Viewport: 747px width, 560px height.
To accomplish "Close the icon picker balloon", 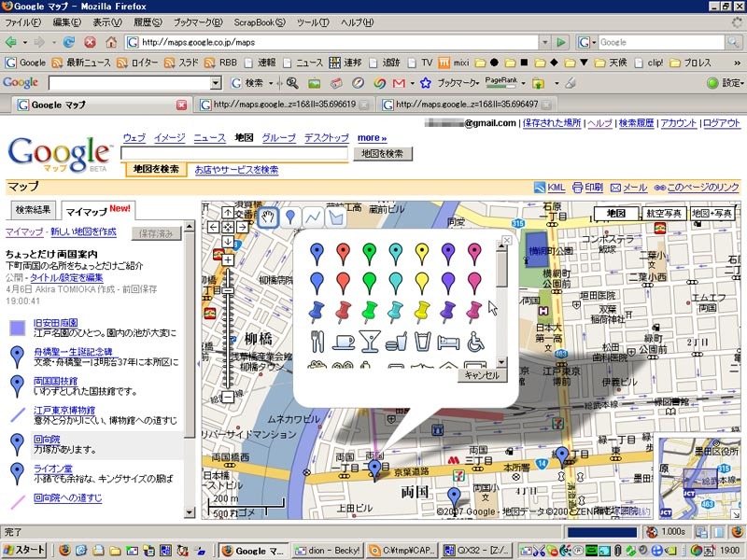I will (507, 241).
